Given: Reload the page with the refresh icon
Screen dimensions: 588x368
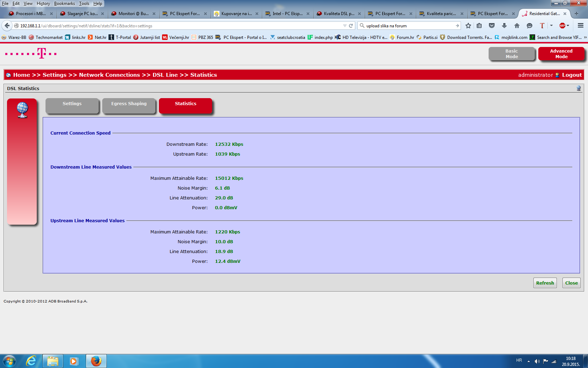Looking at the screenshot, I should tap(351, 26).
